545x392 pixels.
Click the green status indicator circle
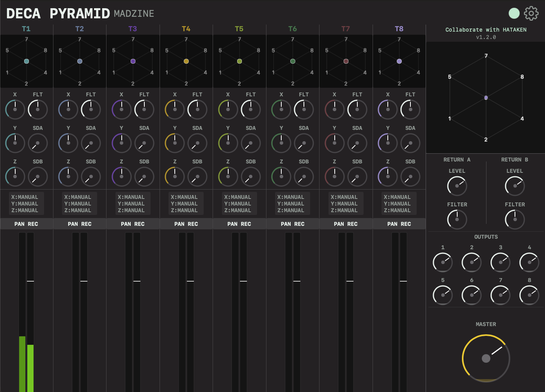point(514,13)
